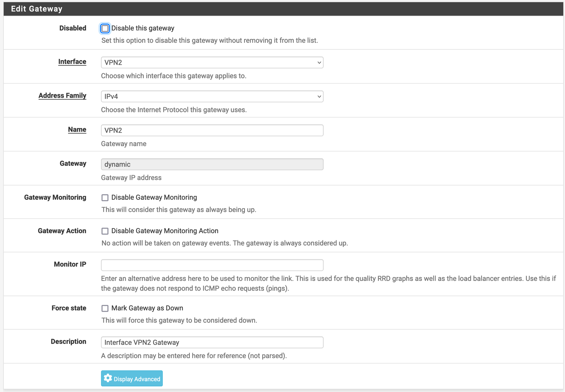The width and height of the screenshot is (565, 392).
Task: Expand the Address Family IPv4 dropdown
Action: (212, 96)
